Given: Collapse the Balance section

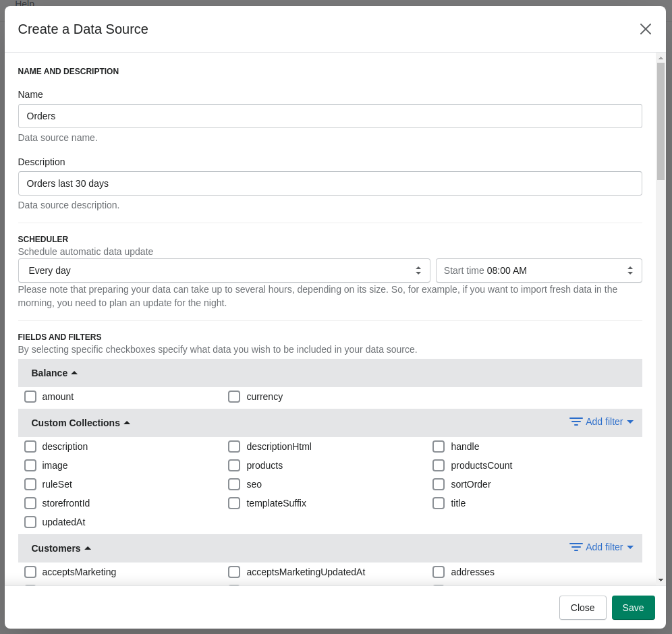Looking at the screenshot, I should tap(74, 372).
